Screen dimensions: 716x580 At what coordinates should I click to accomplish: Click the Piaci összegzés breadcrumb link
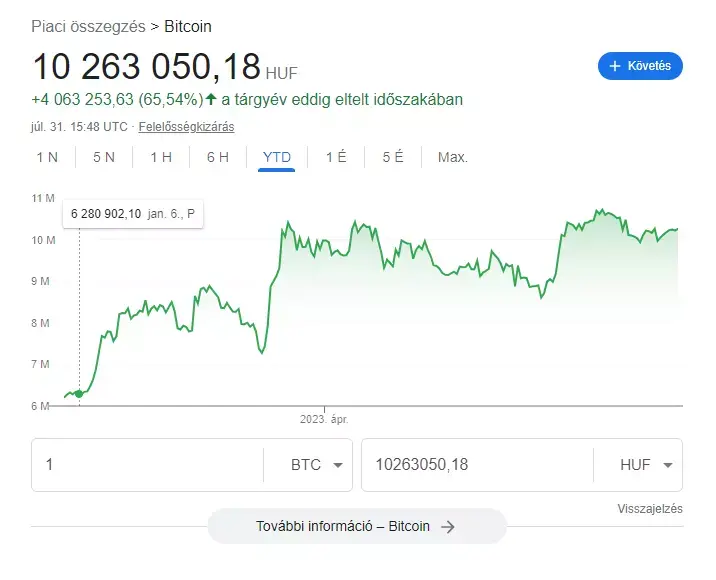point(88,26)
